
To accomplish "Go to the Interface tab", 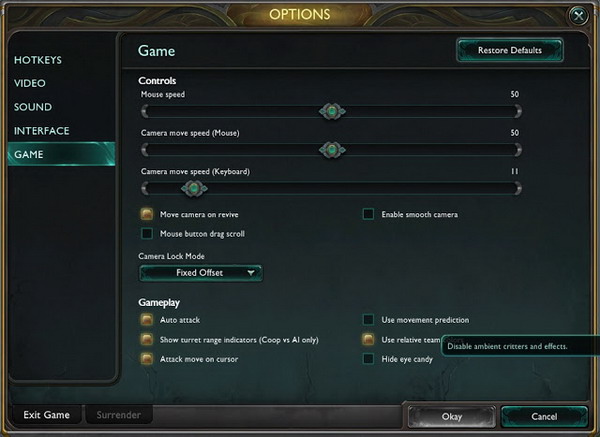I will [41, 131].
